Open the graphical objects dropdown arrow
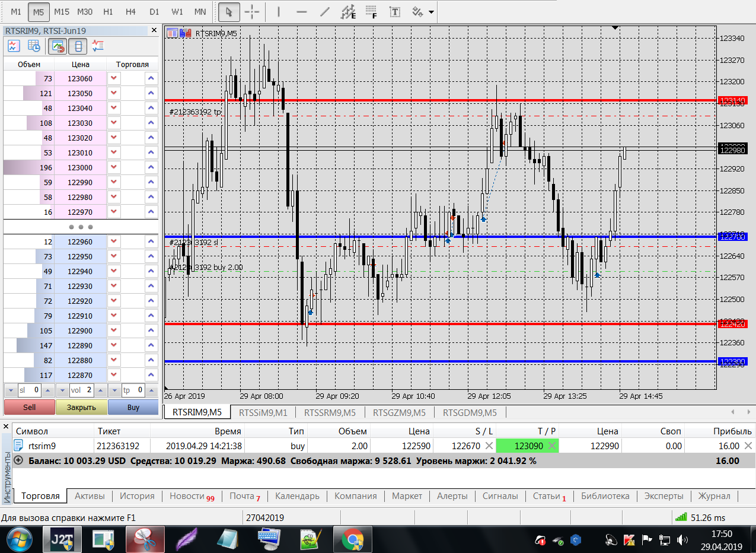Screen dimensions: 756x553 (430, 12)
